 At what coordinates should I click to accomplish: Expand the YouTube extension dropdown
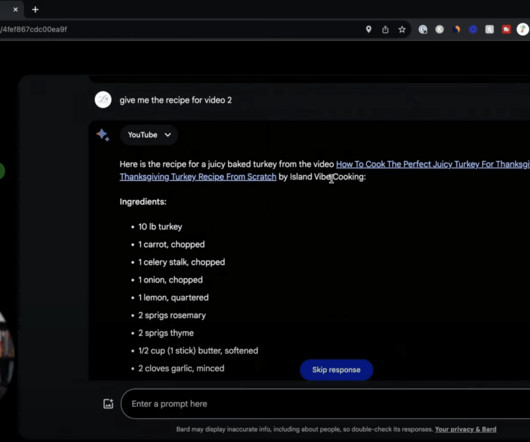(149, 135)
